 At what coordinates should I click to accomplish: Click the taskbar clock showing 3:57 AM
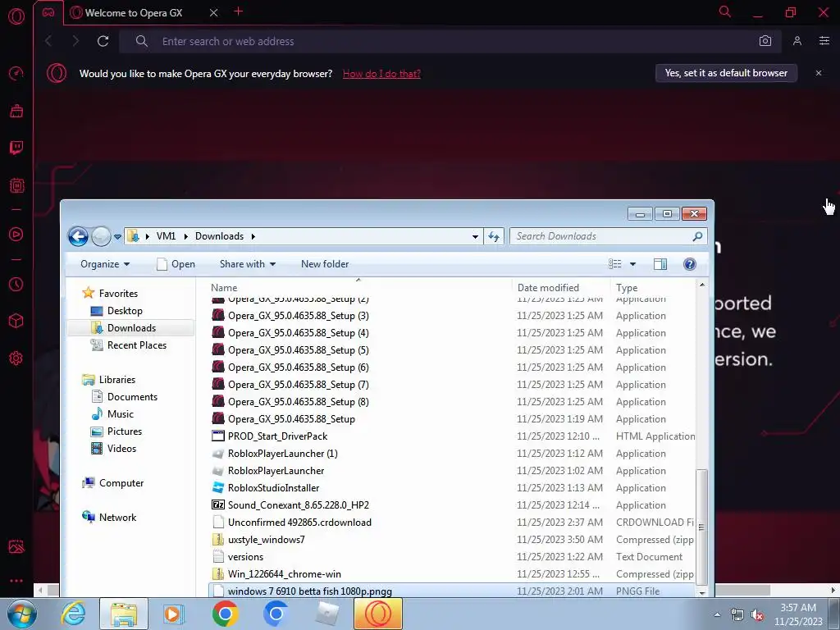[x=798, y=614]
